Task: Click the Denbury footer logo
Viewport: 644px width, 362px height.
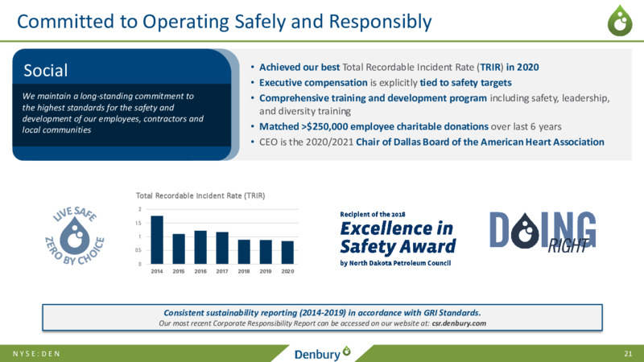Action: pyautogui.click(x=323, y=353)
